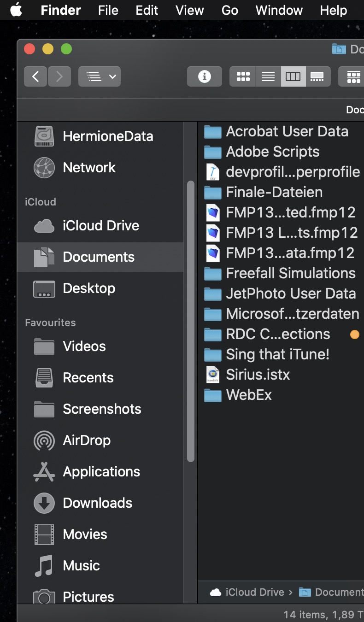Select column view mode

pyautogui.click(x=293, y=76)
